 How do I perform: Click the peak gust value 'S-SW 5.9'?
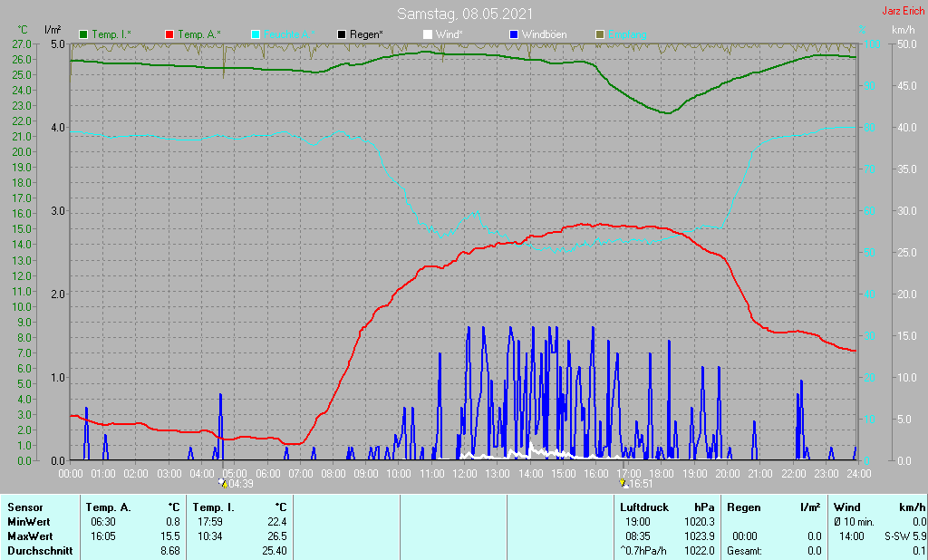(905, 536)
